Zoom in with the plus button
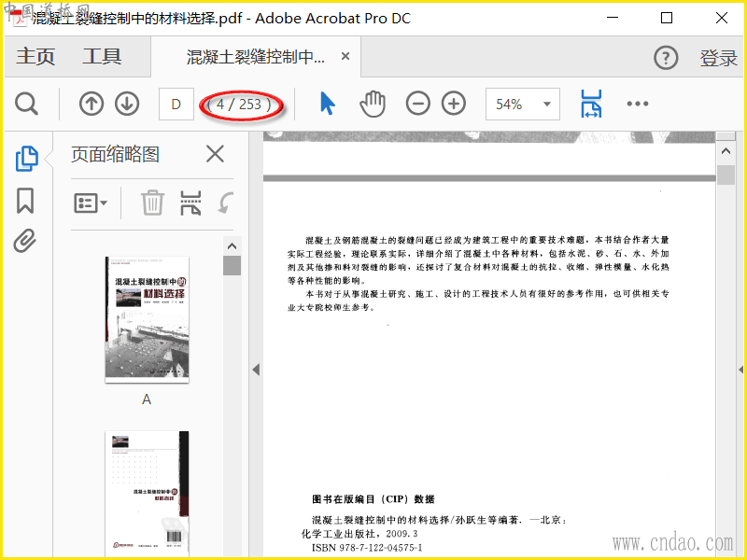 [x=454, y=104]
